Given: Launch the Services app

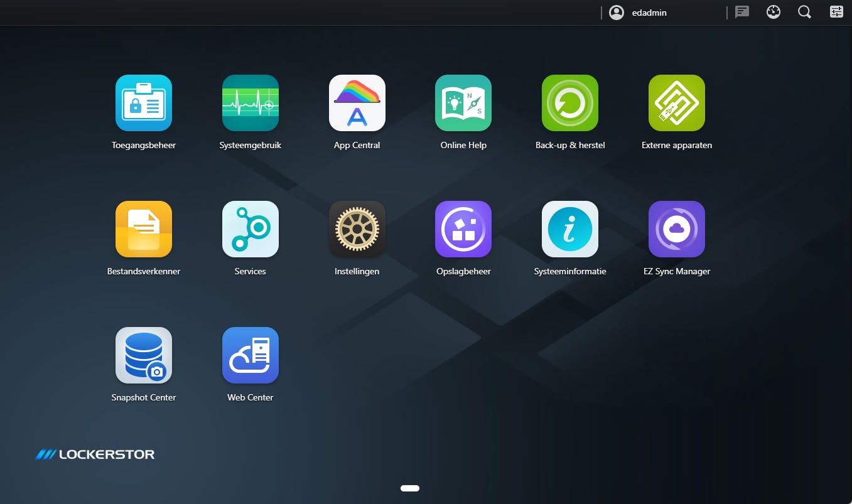Looking at the screenshot, I should 251,229.
